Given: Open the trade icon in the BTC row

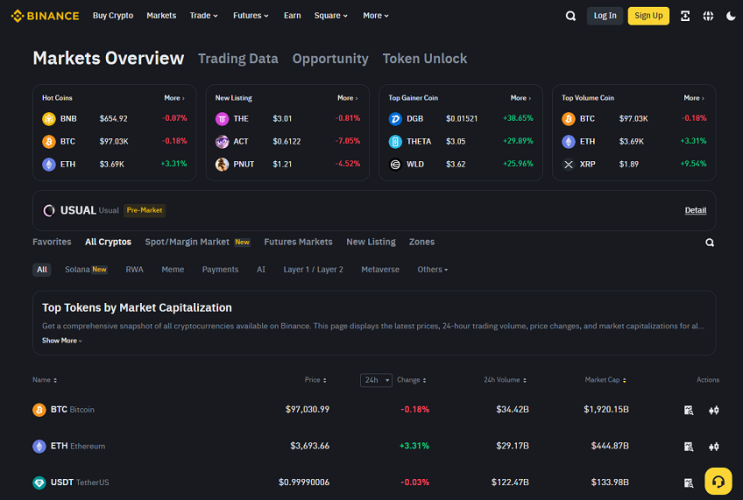Looking at the screenshot, I should 714,410.
